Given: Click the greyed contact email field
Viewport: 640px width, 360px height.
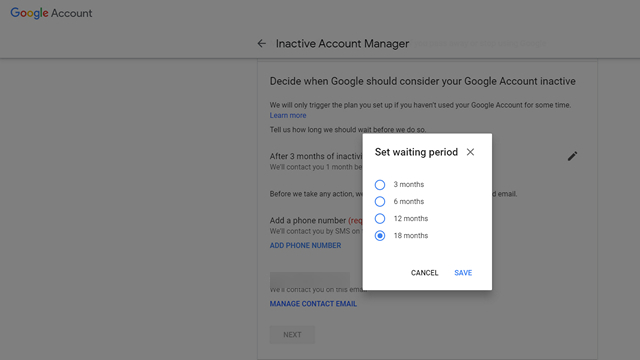Looking at the screenshot, I should click(x=309, y=280).
